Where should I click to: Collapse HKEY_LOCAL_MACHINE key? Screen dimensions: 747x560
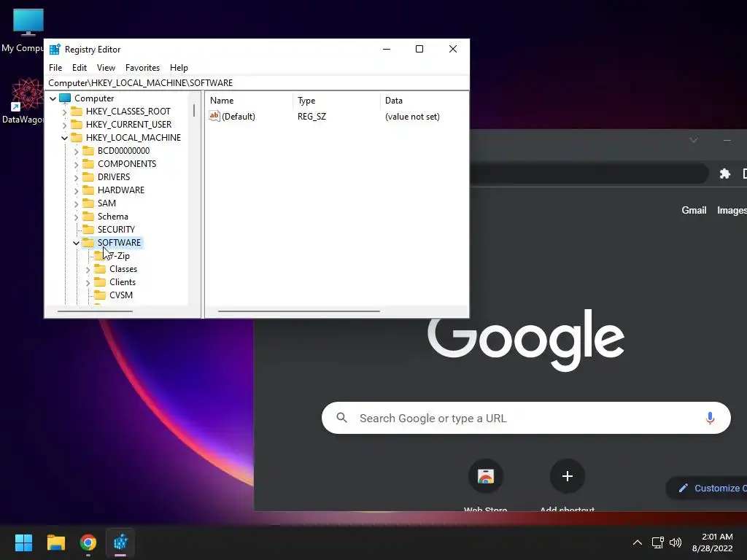[x=64, y=138]
